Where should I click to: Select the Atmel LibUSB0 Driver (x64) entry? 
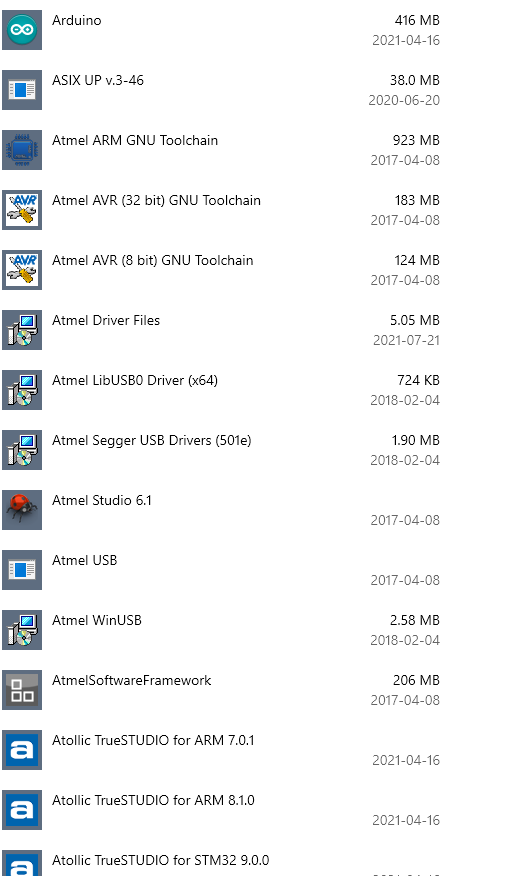coord(221,390)
